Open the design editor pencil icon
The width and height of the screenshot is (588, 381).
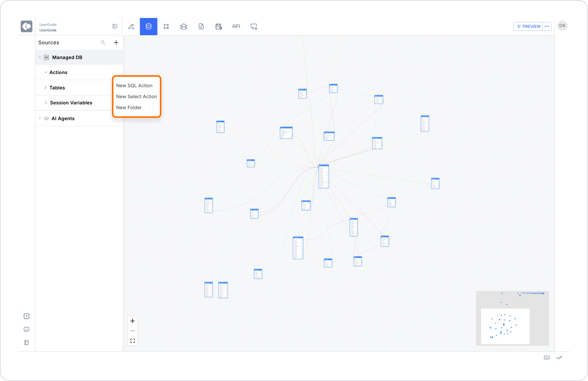pos(131,27)
